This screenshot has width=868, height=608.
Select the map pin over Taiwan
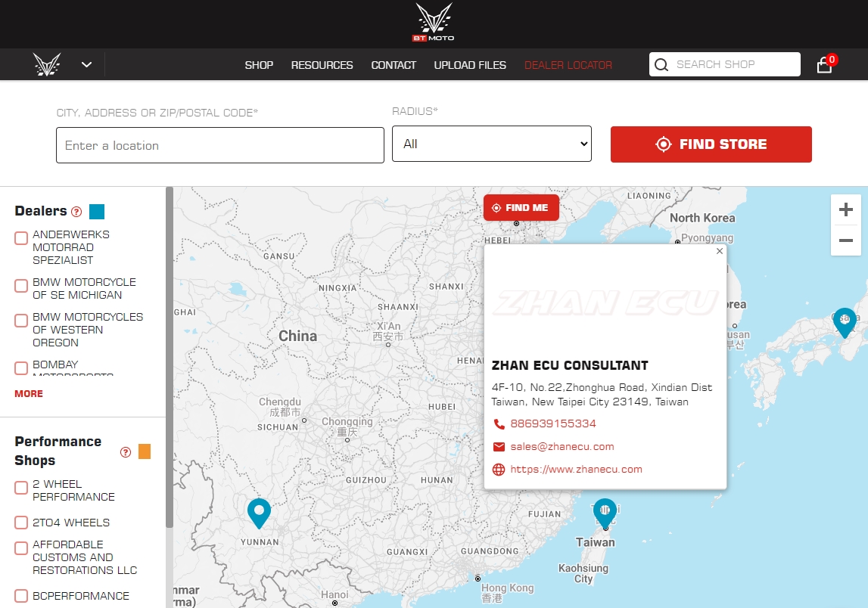tap(605, 513)
